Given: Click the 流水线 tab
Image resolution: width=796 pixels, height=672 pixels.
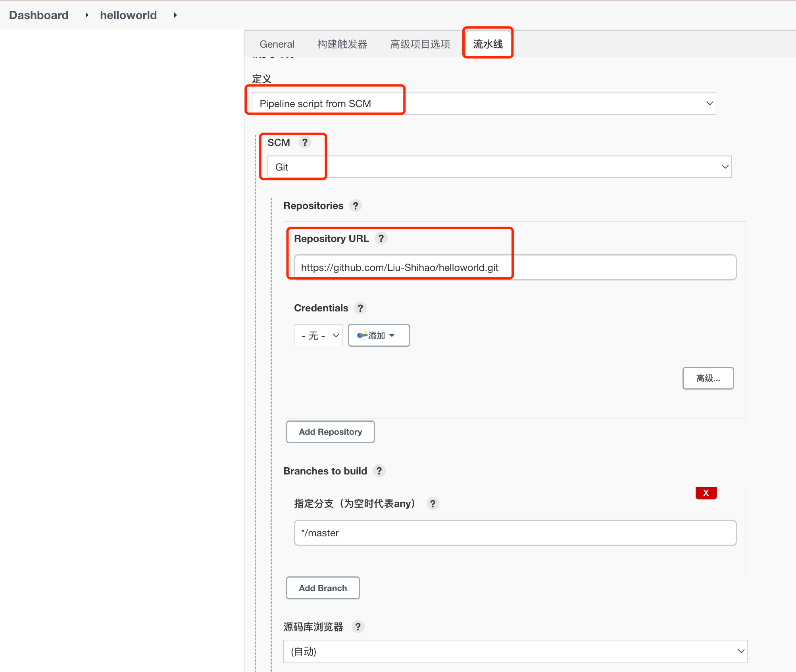Looking at the screenshot, I should (486, 43).
